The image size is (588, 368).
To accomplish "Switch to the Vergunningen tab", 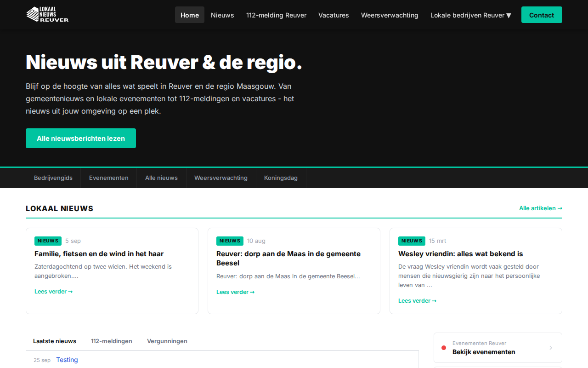I will pyautogui.click(x=167, y=341).
